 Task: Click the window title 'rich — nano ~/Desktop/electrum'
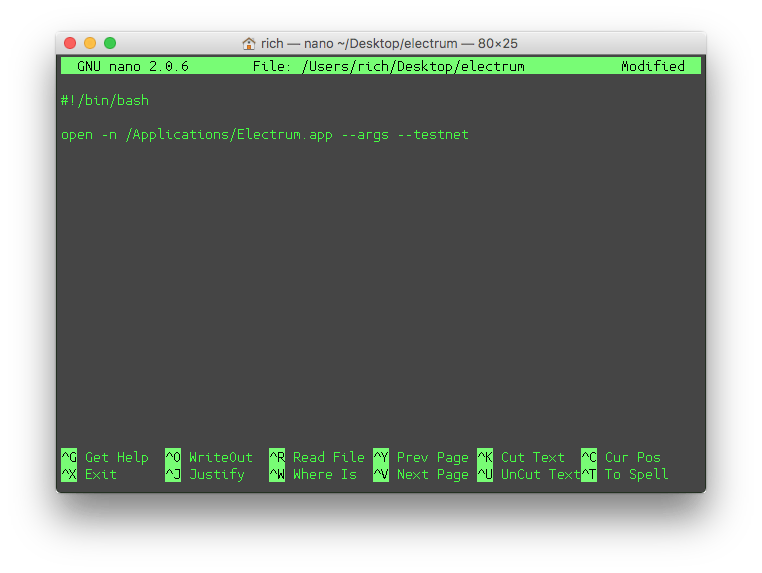[359, 44]
